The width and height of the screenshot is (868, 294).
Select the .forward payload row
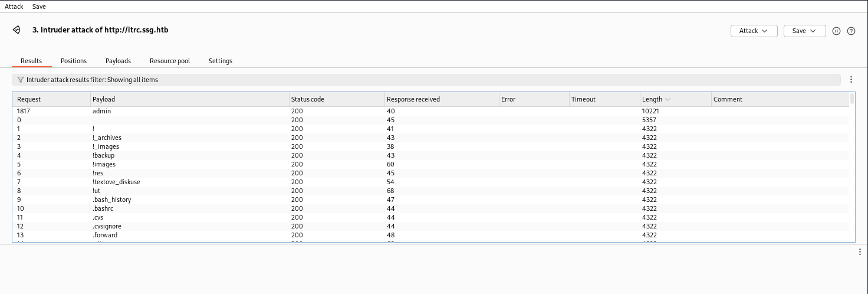click(431, 235)
